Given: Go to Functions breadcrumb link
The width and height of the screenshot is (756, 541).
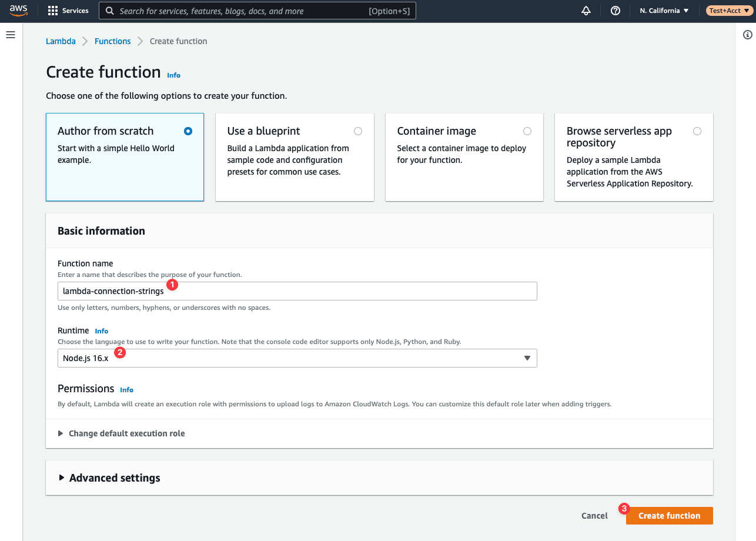Looking at the screenshot, I should [113, 41].
